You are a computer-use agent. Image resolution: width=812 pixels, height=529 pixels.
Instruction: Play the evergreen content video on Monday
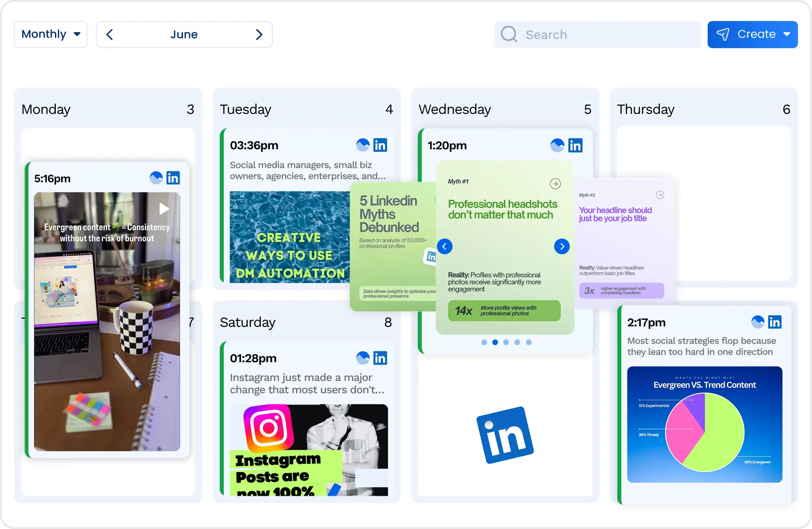coord(164,209)
